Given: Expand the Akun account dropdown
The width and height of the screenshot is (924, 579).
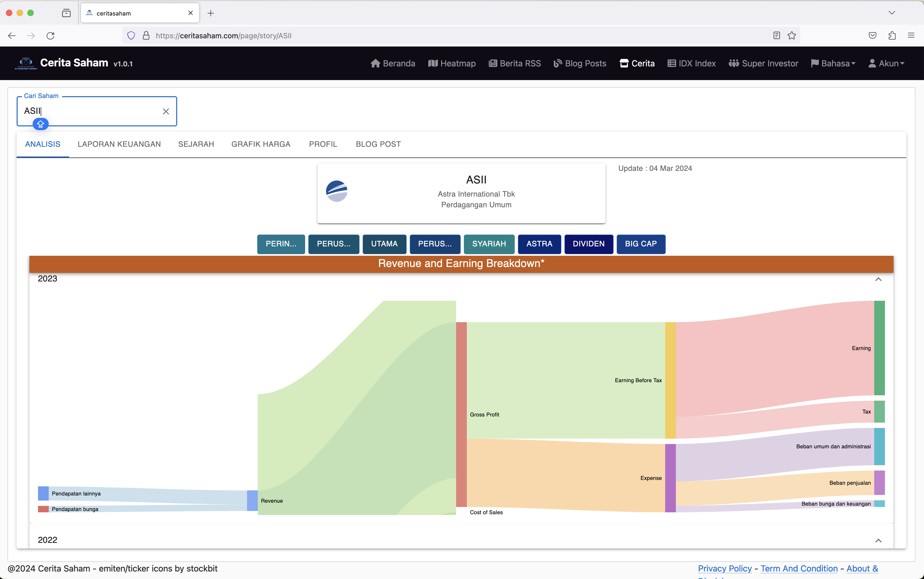Looking at the screenshot, I should tap(886, 63).
